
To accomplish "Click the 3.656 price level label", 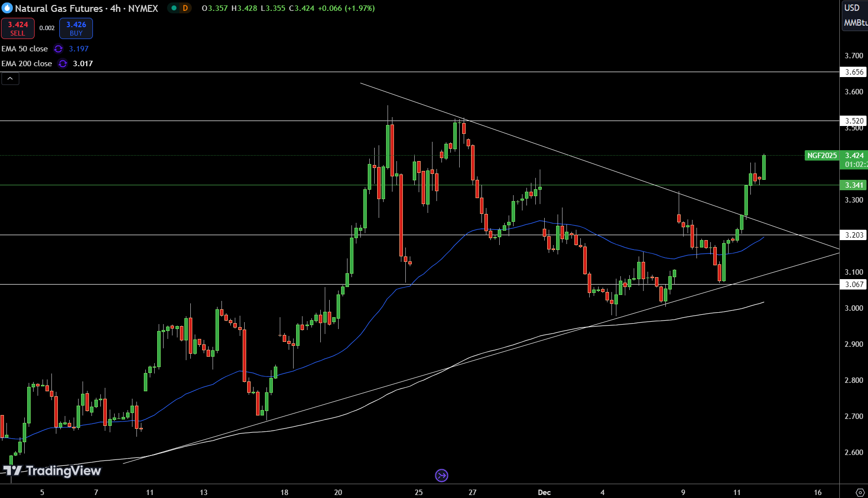I will click(854, 72).
